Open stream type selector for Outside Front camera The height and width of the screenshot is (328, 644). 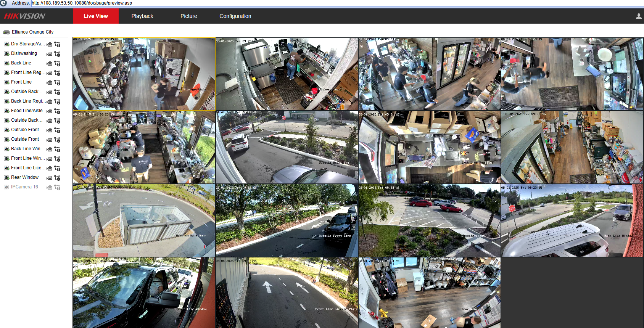(x=57, y=140)
